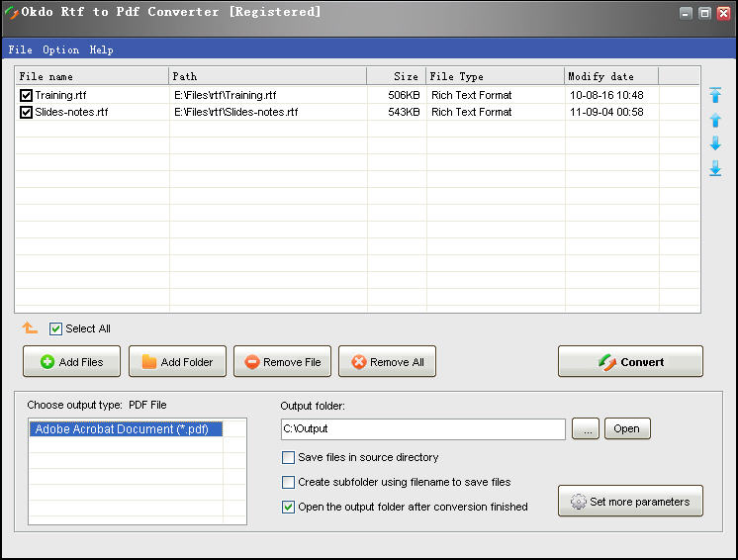Select the Training.rtf file name

coord(60,95)
